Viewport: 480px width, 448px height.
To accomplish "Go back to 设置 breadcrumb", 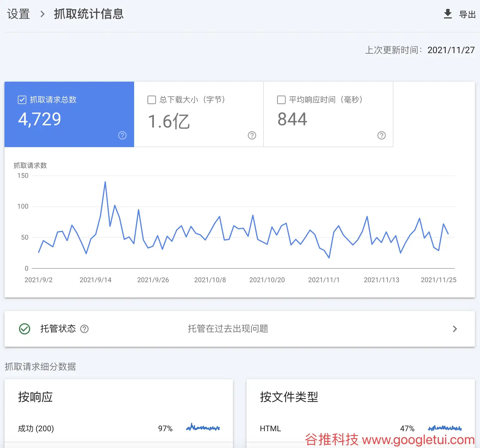I will coord(19,14).
